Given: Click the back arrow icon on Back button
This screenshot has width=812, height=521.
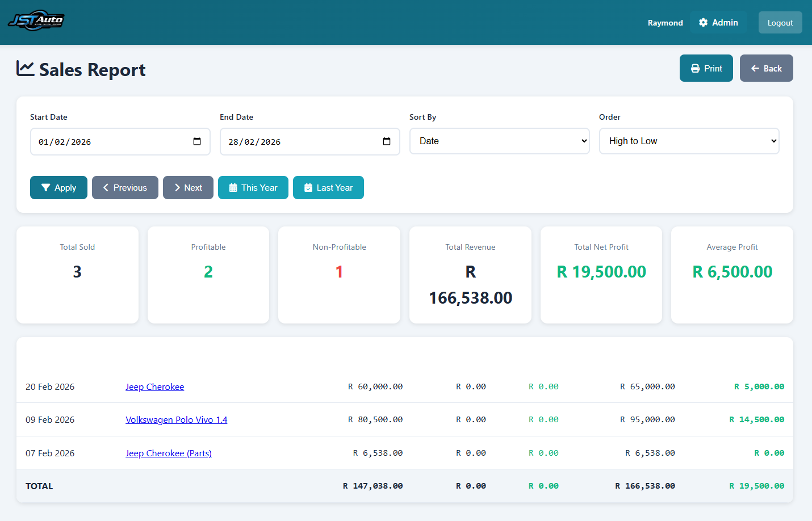Looking at the screenshot, I should pyautogui.click(x=756, y=68).
